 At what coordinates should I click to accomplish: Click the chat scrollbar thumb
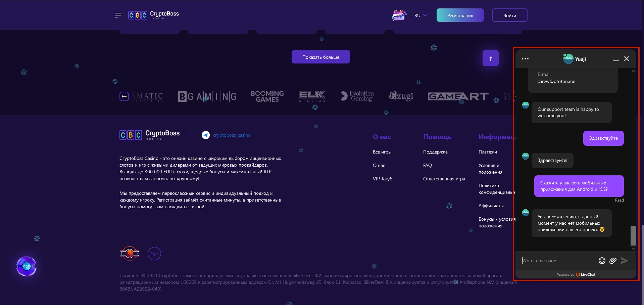pyautogui.click(x=633, y=235)
